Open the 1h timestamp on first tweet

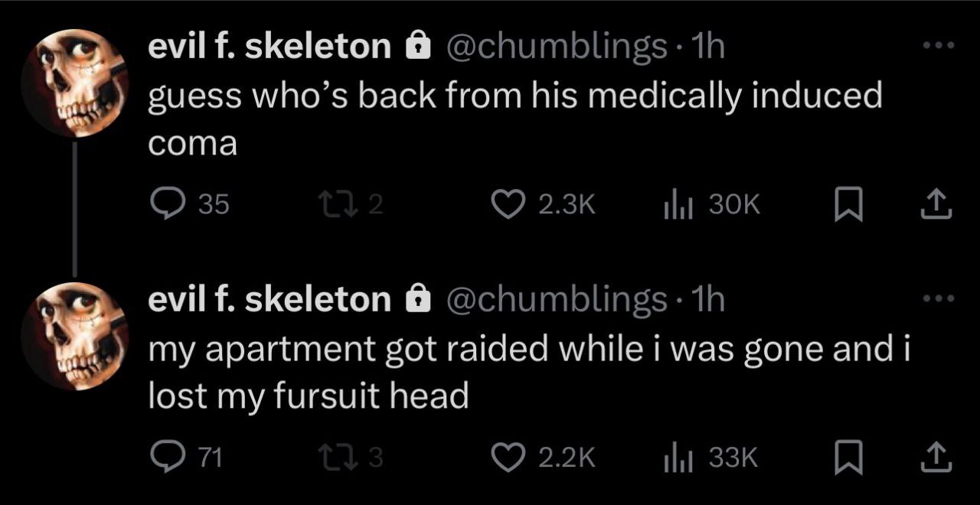pyautogui.click(x=707, y=47)
